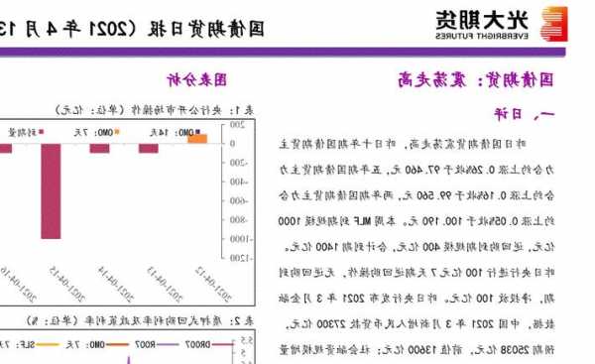Click the -600 y-axis label
This screenshot has width=595, height=364.
tap(239, 200)
